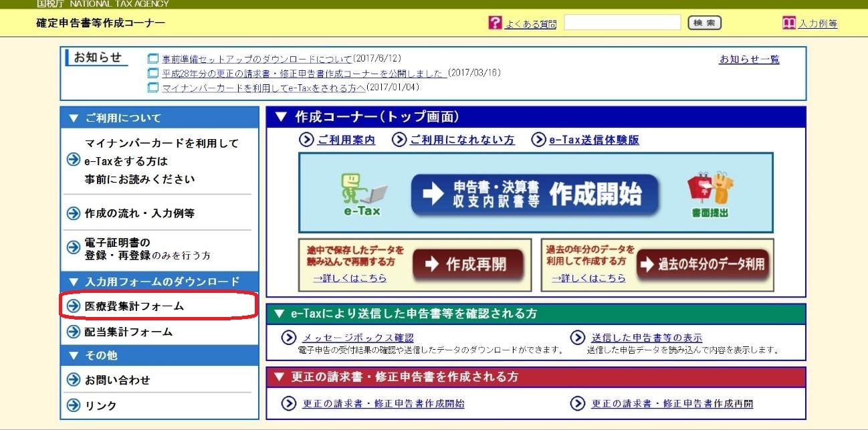Image resolution: width=868 pixels, height=430 pixels.
Task: Collapse the 入力用フォームのダウンロード header
Action: pos(159,282)
